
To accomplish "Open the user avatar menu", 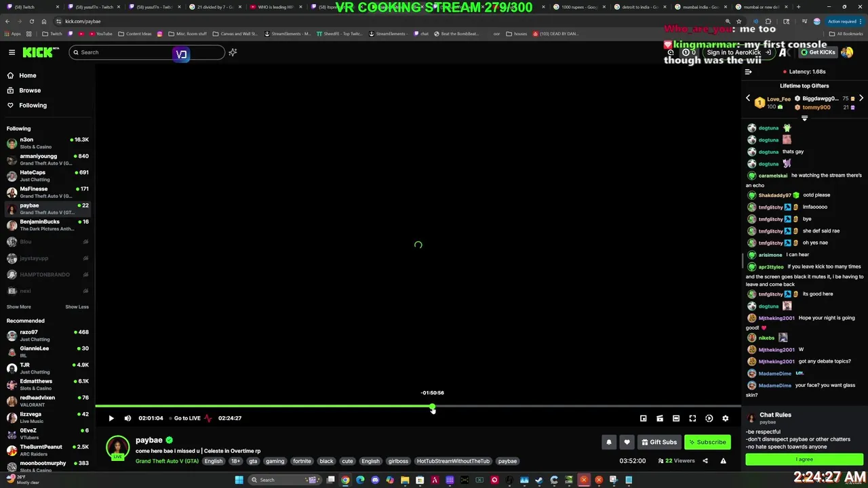I will 847,52.
